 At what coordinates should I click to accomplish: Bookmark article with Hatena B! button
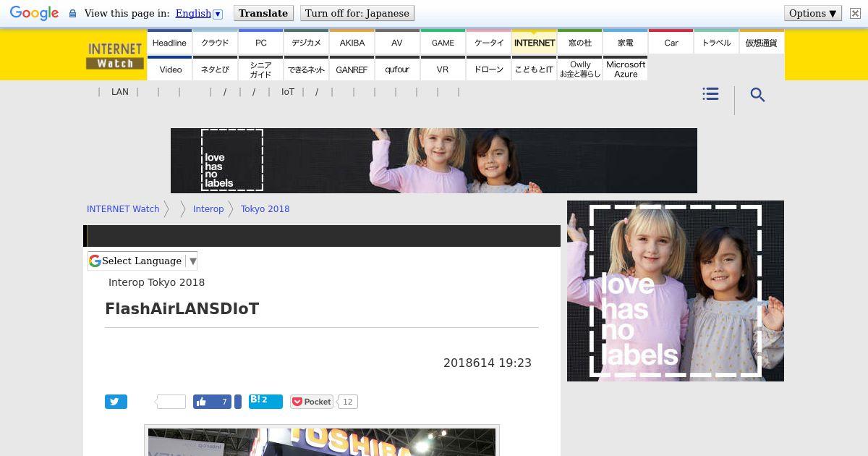click(x=265, y=402)
